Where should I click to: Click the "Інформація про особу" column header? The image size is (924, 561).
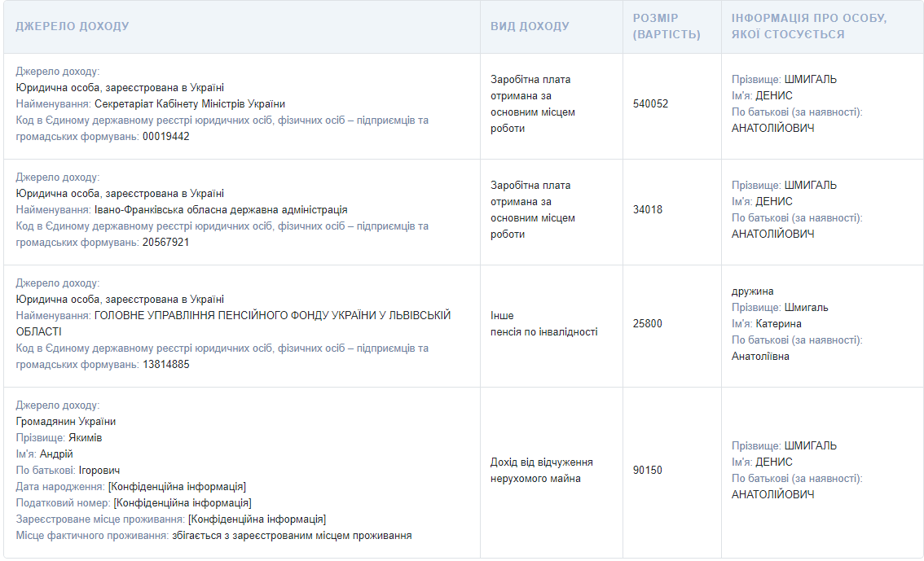point(809,26)
